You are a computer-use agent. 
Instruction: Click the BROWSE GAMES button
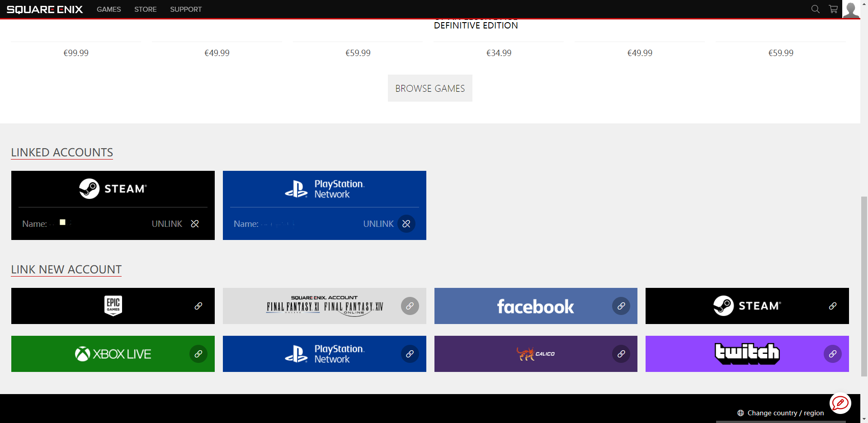tap(430, 88)
